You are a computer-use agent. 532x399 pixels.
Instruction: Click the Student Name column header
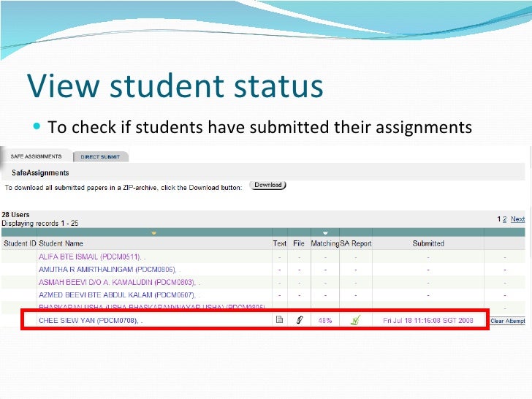[61, 243]
